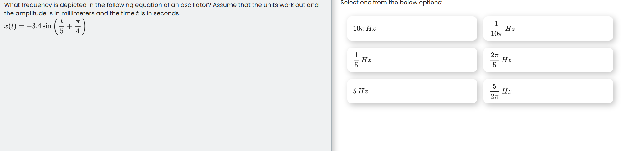Click x(t) on the equation's left side

click(10, 26)
